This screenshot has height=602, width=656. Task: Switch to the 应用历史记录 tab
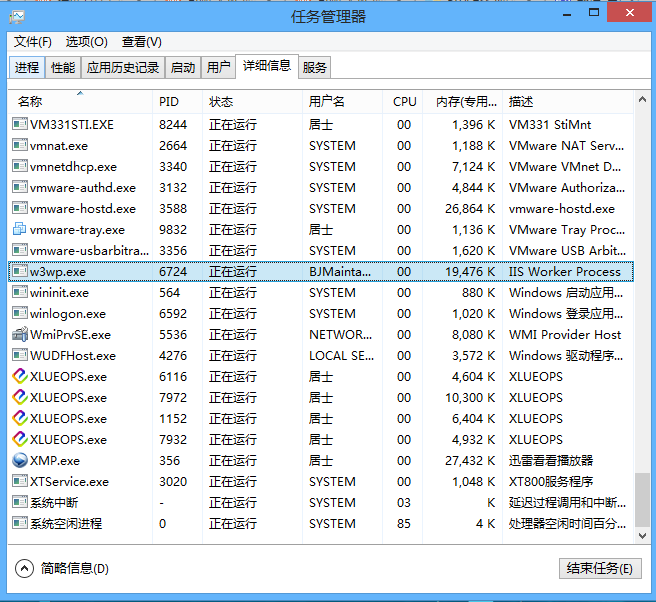(x=123, y=67)
